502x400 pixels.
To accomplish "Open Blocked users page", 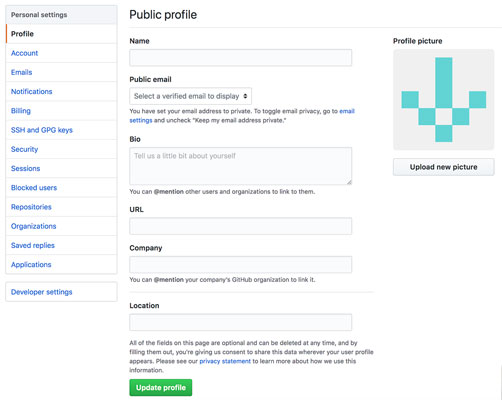I will click(61, 188).
